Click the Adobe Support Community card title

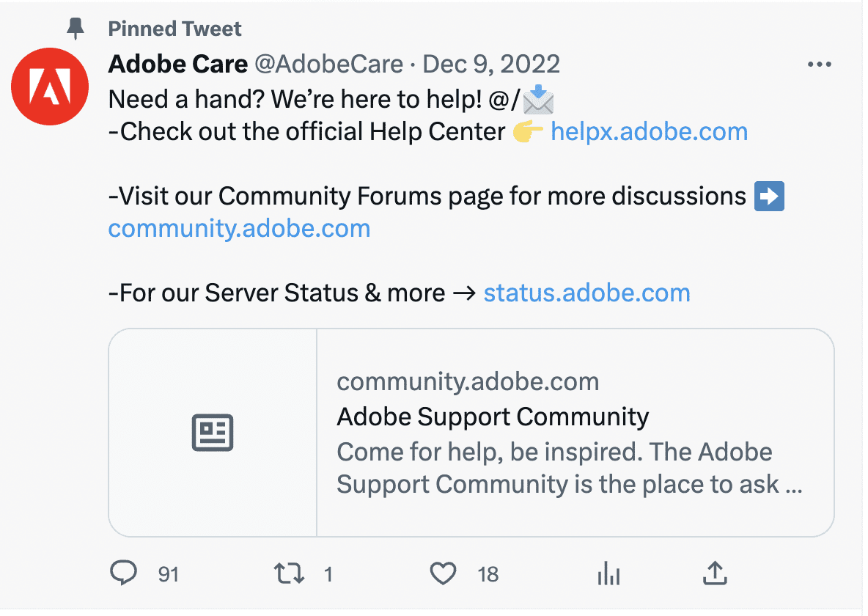click(x=493, y=417)
